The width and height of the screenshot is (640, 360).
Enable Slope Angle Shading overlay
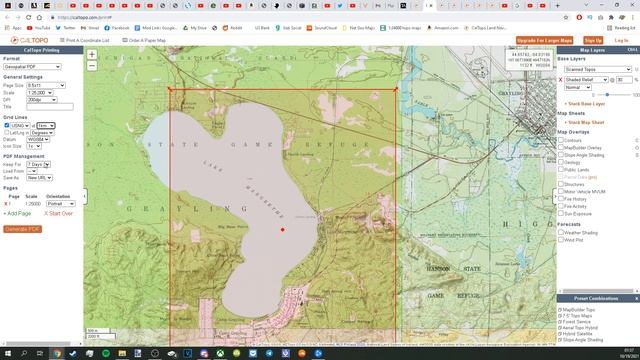pos(561,155)
